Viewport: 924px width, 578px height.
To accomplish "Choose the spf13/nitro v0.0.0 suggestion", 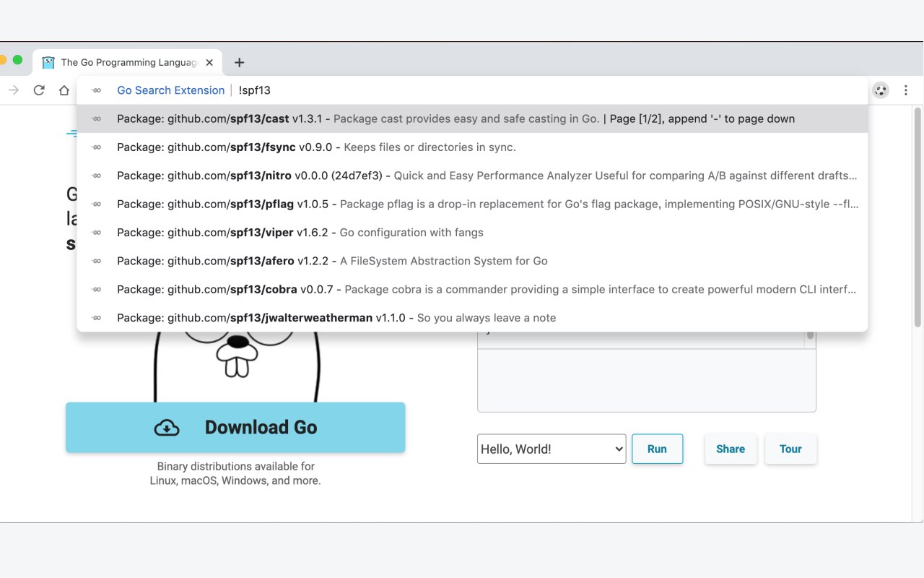I will 472,176.
